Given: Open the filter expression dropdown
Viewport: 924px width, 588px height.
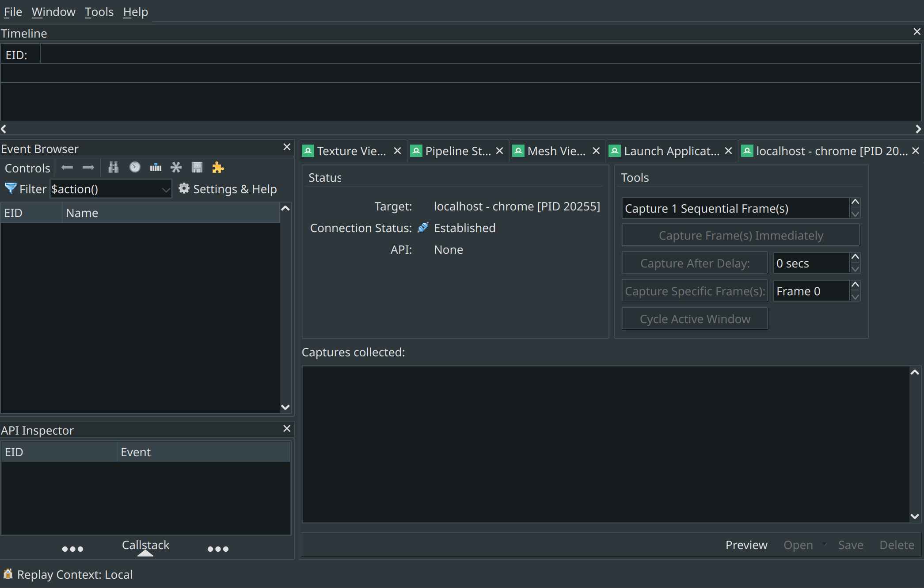Looking at the screenshot, I should pos(166,189).
